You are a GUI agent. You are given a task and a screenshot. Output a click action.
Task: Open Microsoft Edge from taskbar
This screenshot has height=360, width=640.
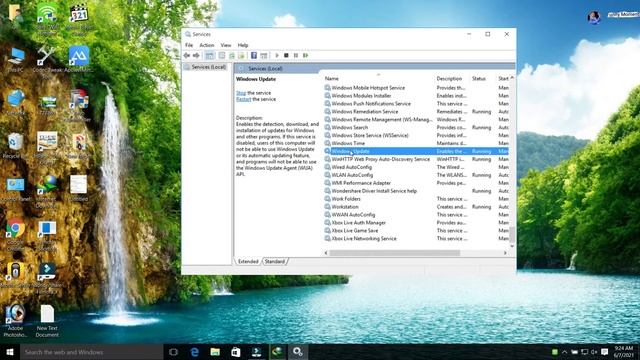point(195,352)
